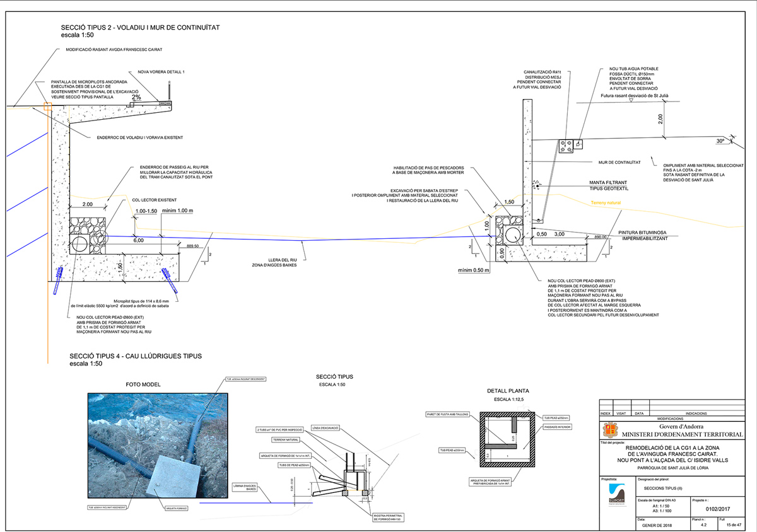Click the 'NOVA VORERA DETALL 1' label

click(161, 72)
